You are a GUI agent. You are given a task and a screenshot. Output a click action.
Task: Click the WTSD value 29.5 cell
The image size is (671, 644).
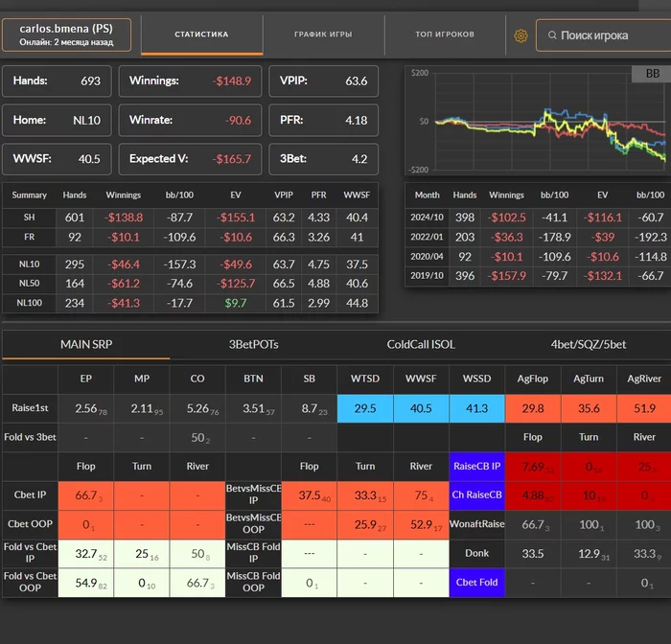click(x=364, y=407)
